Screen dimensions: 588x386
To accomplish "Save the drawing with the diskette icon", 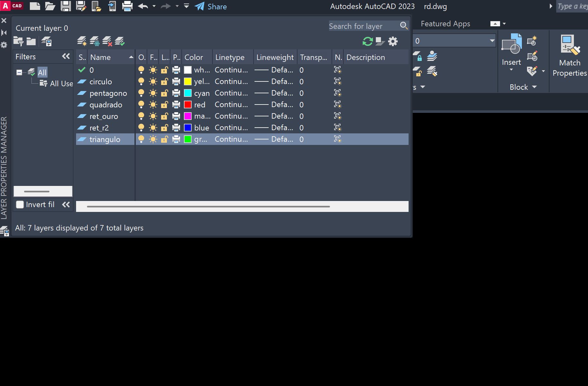I will (65, 6).
